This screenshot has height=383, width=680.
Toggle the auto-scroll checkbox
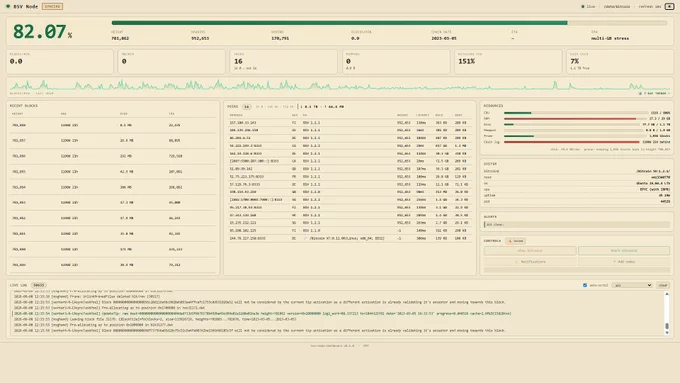tap(585, 285)
